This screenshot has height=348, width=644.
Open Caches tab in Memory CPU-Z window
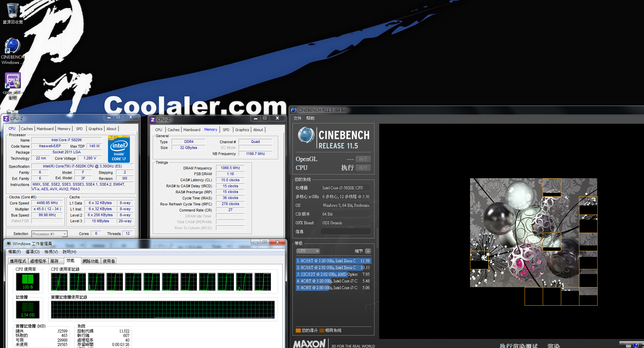(x=174, y=130)
